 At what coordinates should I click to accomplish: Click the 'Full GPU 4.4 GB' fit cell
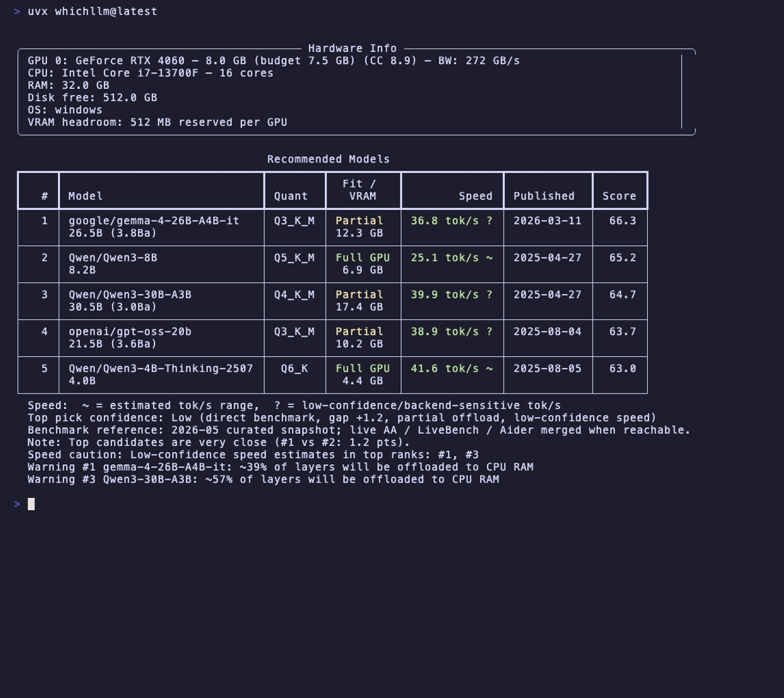click(363, 375)
